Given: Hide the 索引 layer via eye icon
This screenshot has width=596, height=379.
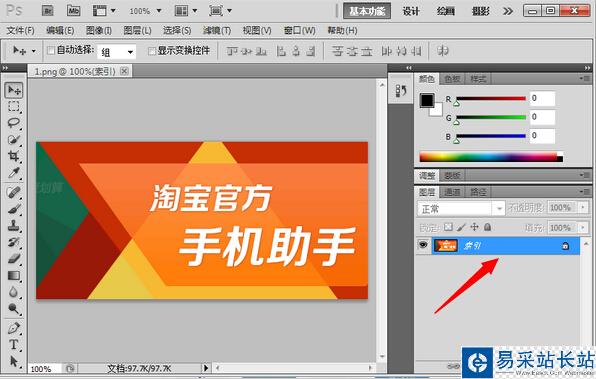Looking at the screenshot, I should pos(423,245).
